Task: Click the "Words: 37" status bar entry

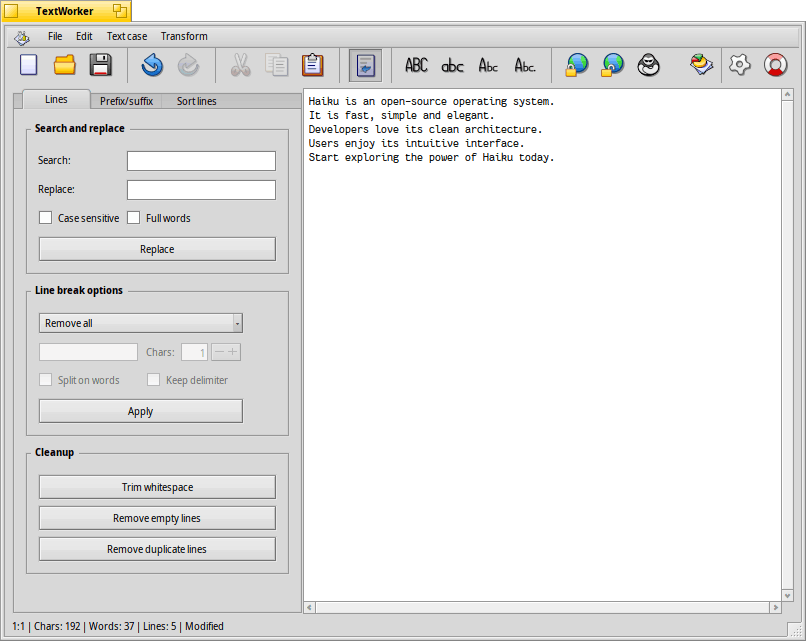Action: [x=112, y=626]
